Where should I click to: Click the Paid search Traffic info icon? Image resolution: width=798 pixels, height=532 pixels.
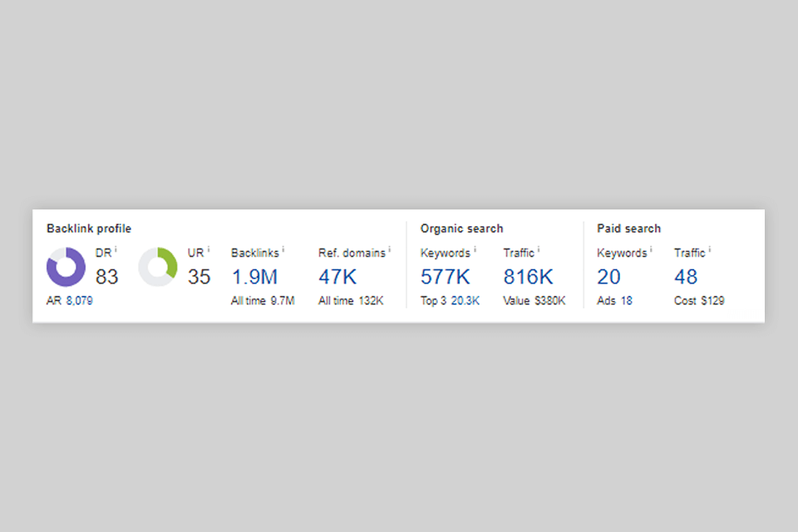point(710,249)
